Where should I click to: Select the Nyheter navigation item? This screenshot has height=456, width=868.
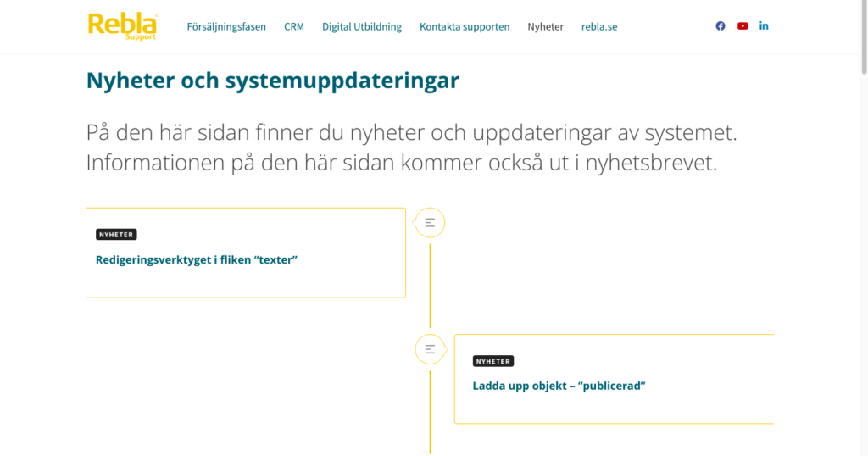(545, 26)
